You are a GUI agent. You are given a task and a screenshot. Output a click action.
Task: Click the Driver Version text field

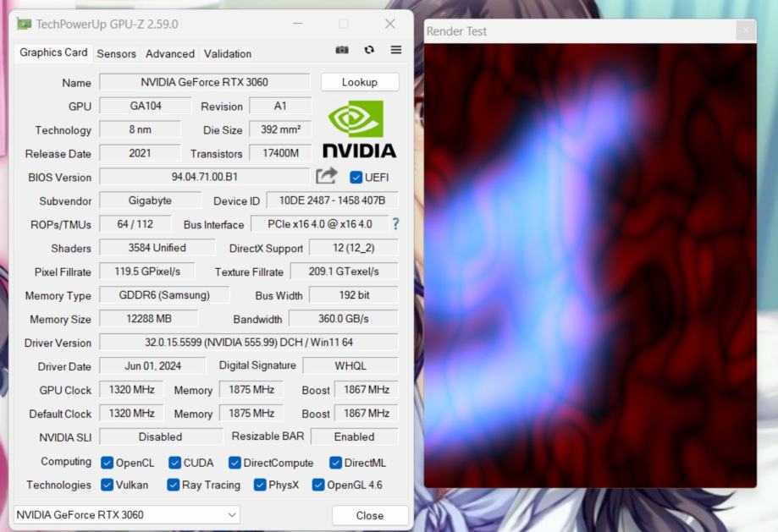coord(248,343)
